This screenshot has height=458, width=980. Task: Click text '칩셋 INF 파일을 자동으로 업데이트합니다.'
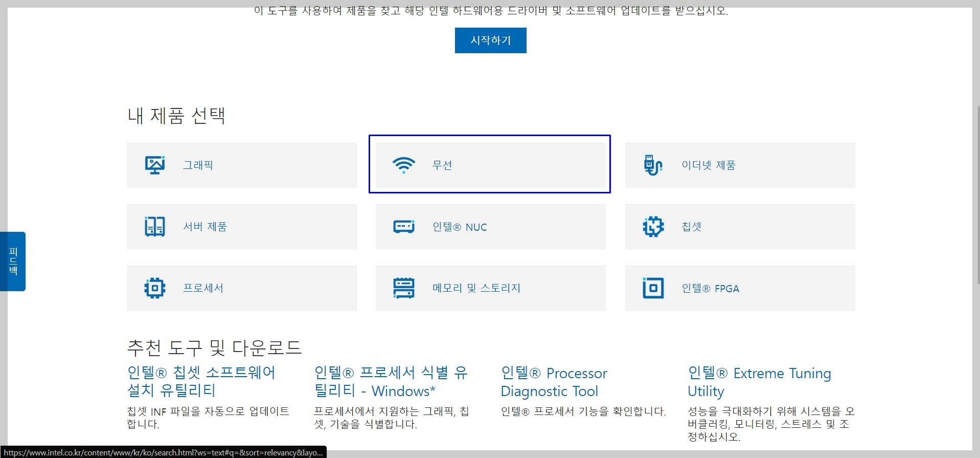208,418
